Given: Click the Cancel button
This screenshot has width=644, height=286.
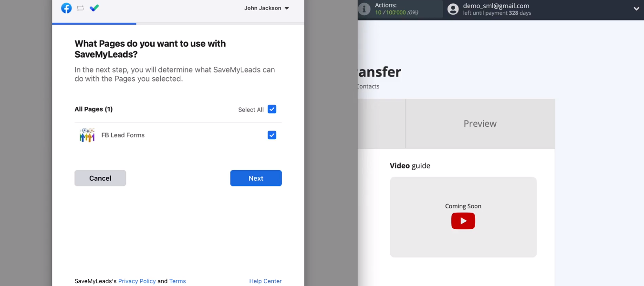Looking at the screenshot, I should [100, 178].
